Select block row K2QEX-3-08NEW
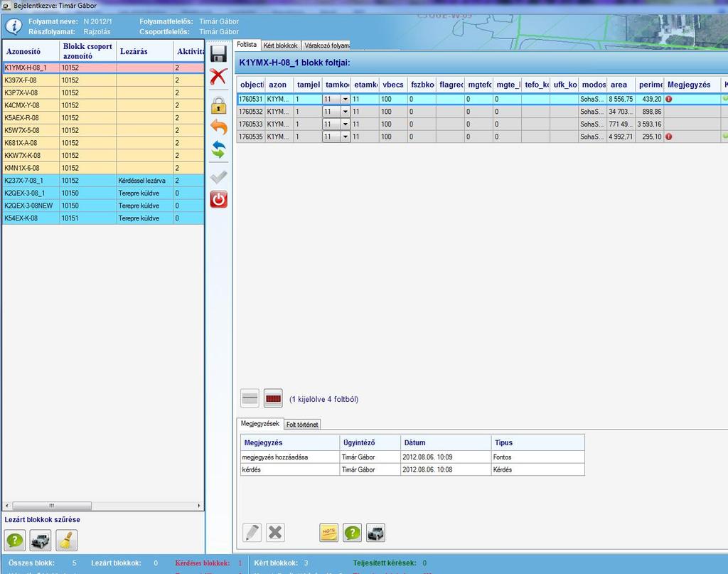The height and width of the screenshot is (574, 728). 103,206
